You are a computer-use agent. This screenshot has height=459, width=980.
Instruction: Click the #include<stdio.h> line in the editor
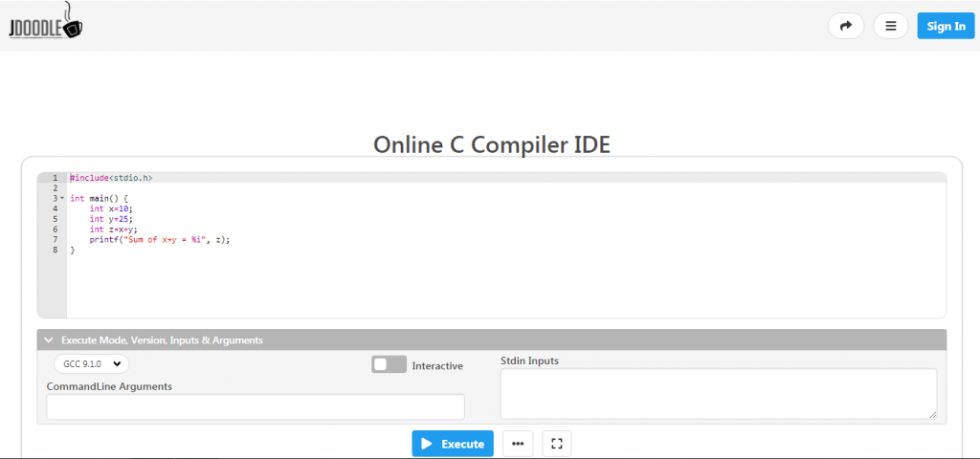pyautogui.click(x=111, y=178)
